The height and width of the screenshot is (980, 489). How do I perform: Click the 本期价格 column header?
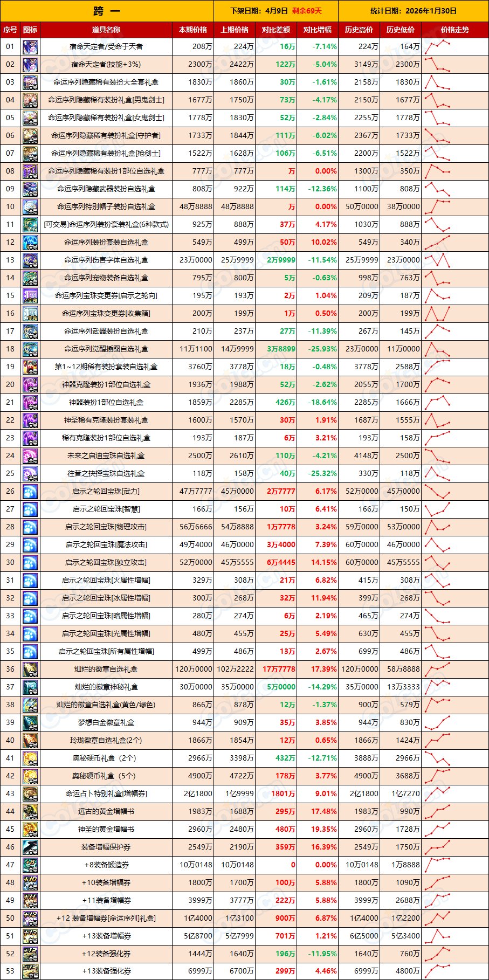pyautogui.click(x=193, y=30)
